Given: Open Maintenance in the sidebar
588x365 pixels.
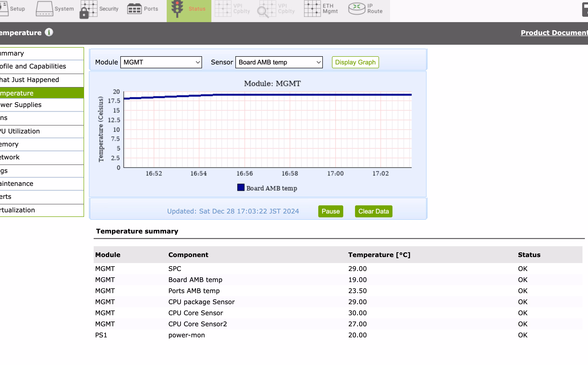Looking at the screenshot, I should tap(42, 184).
